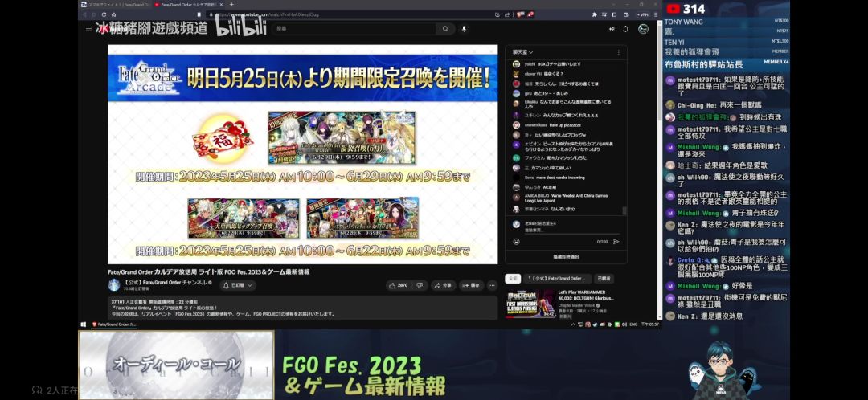Expand the video description box
This screenshot has height=400, width=868.
303,307
